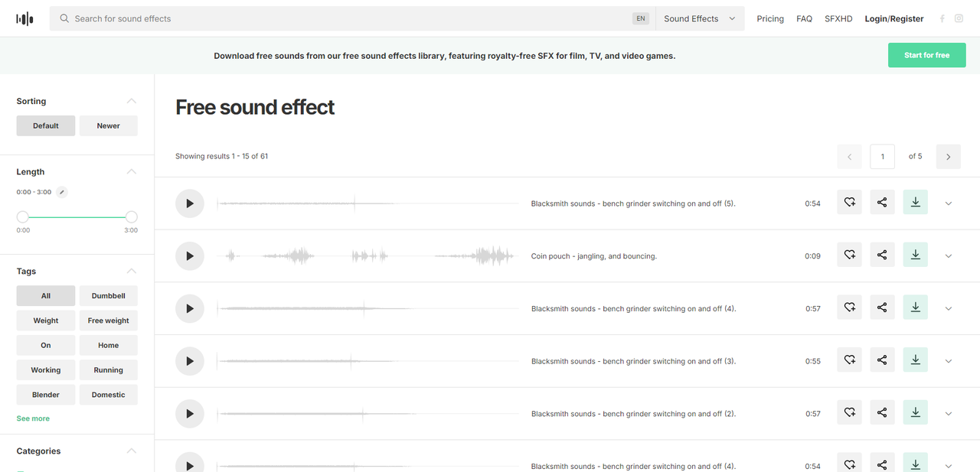Collapse the Length section
Image resolution: width=980 pixels, height=472 pixels.
[132, 171]
